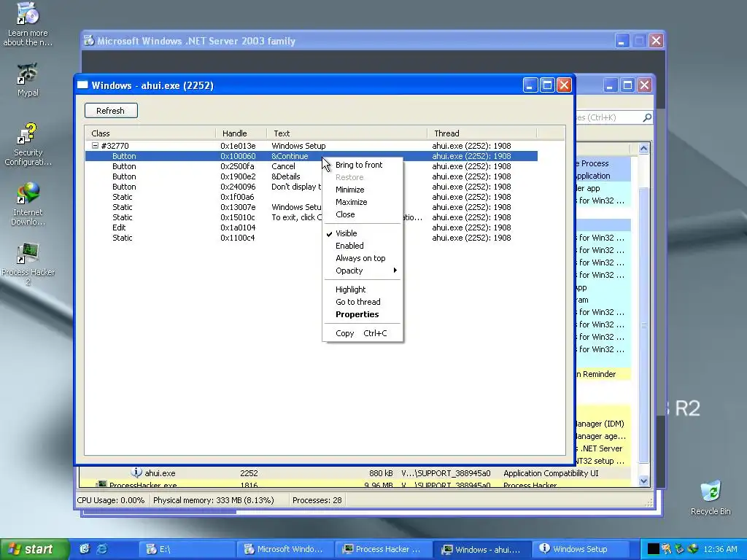Select the Edit row with handle 0x1a0104
The height and width of the screenshot is (560, 747).
(x=311, y=227)
